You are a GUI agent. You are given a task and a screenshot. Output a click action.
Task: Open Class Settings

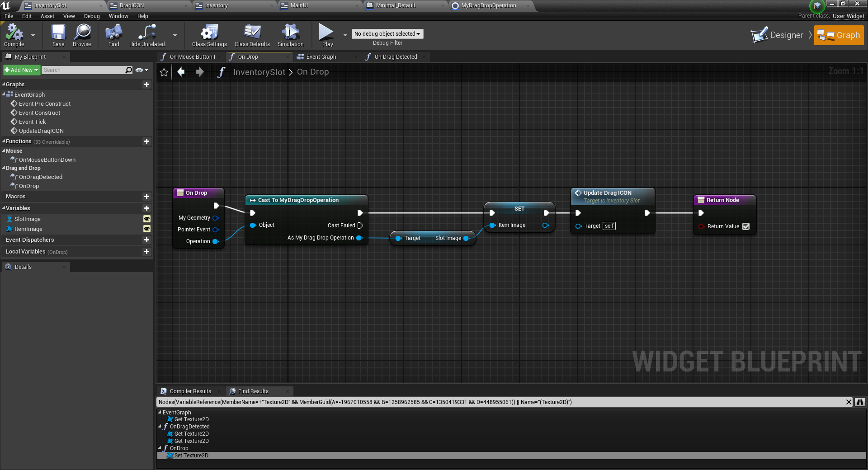click(x=209, y=35)
